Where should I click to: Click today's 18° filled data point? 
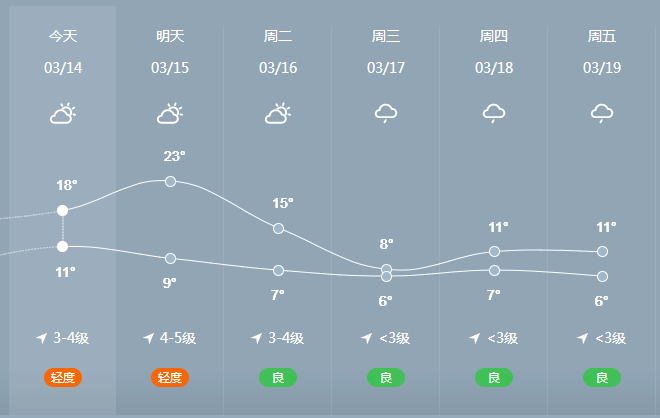pyautogui.click(x=62, y=210)
